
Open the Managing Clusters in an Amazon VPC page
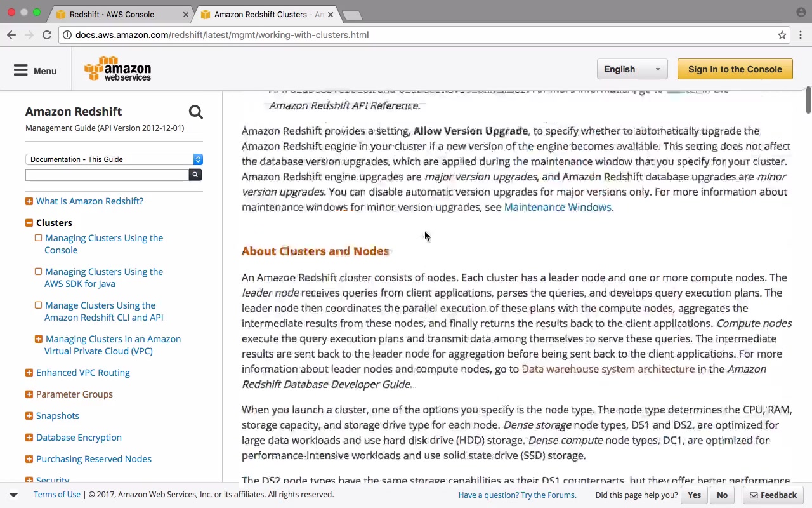113,345
